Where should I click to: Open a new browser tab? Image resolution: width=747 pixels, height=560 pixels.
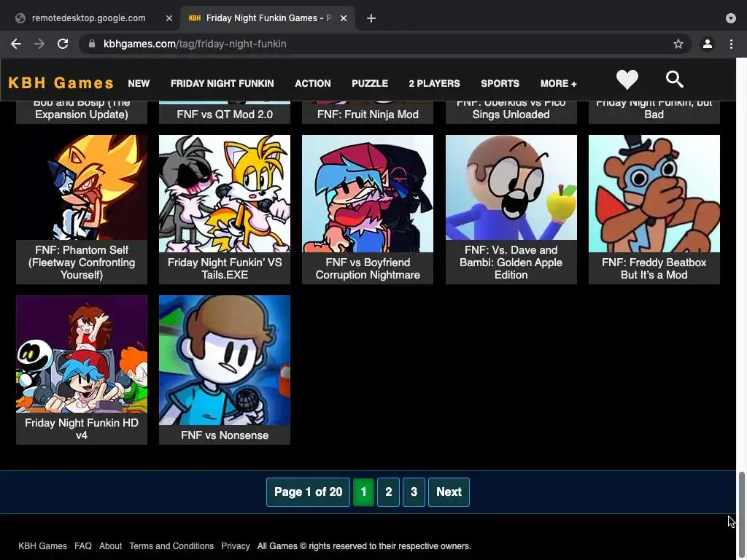point(371,18)
